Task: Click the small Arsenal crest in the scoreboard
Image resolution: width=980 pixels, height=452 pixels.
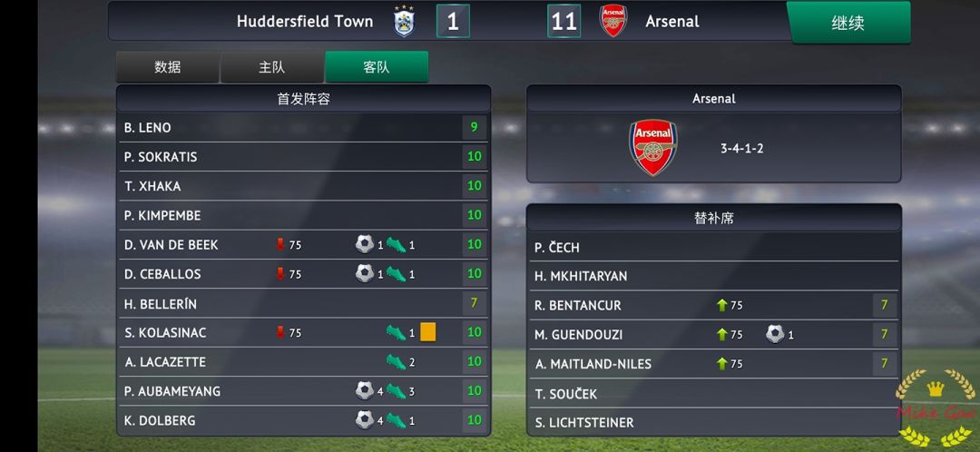Action: [x=613, y=21]
